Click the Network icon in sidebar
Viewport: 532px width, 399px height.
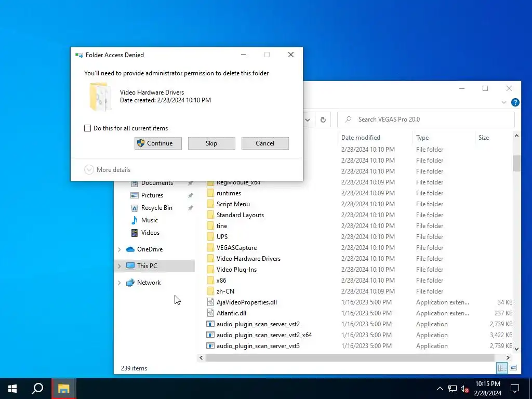click(x=130, y=282)
